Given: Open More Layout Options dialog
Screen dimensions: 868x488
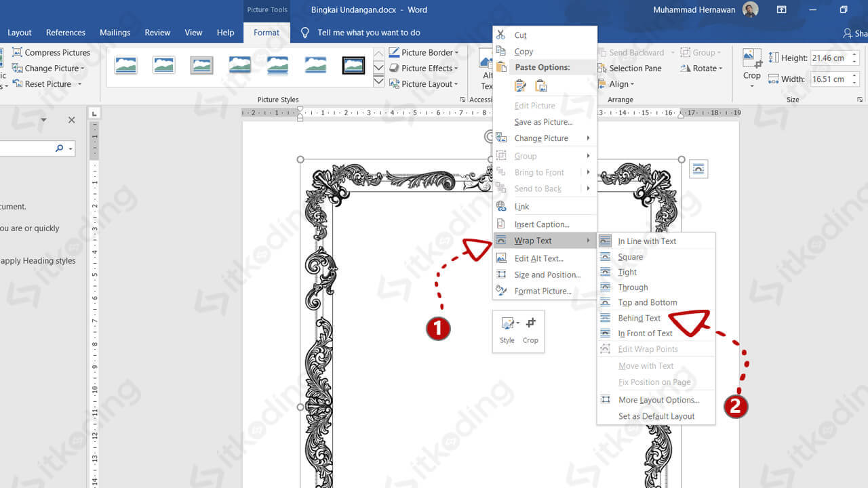Looking at the screenshot, I should [x=656, y=400].
